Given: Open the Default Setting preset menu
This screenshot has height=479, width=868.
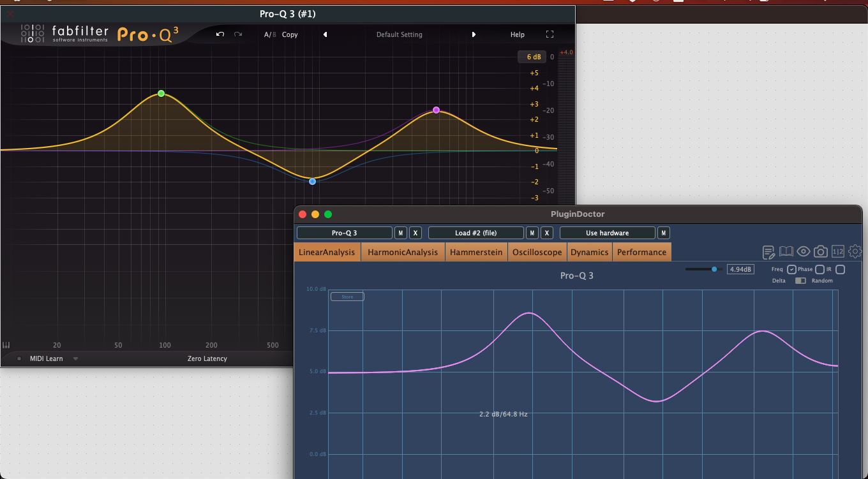Looking at the screenshot, I should (399, 34).
